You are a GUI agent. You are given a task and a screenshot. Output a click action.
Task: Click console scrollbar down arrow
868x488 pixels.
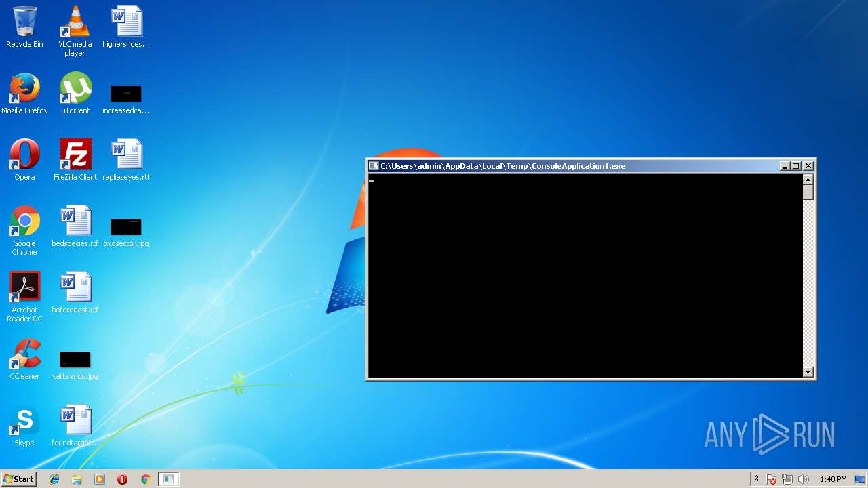point(808,371)
